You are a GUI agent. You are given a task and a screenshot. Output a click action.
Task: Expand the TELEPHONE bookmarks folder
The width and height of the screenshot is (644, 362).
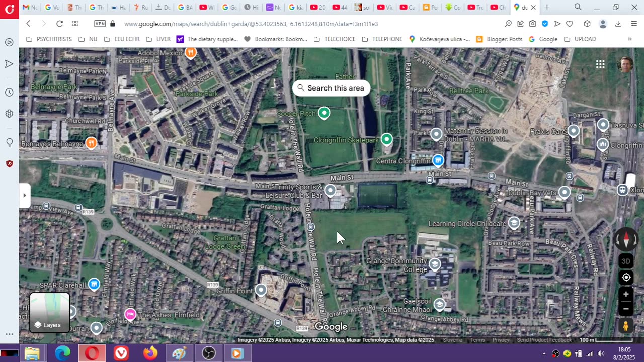(382, 39)
